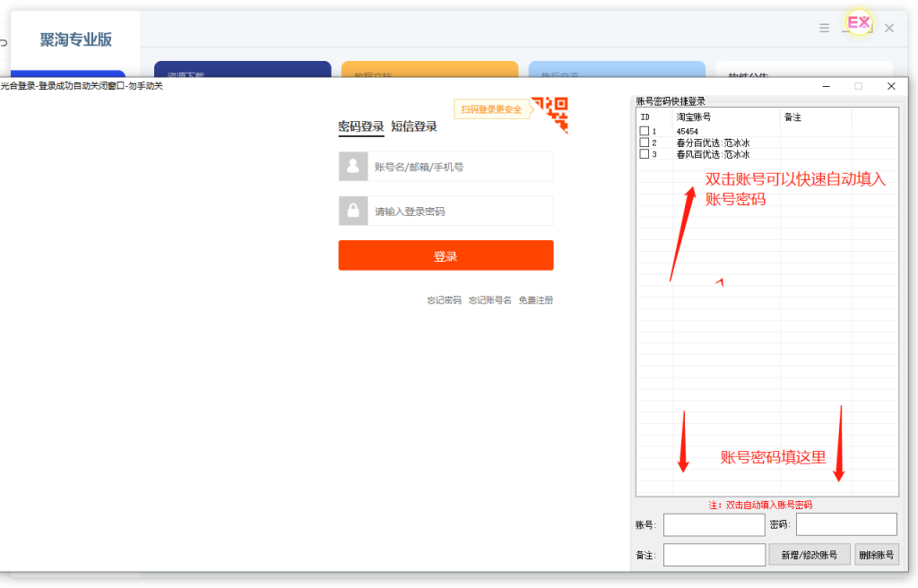This screenshot has width=918, height=588.
Task: Click the ID column header
Action: coord(654,117)
